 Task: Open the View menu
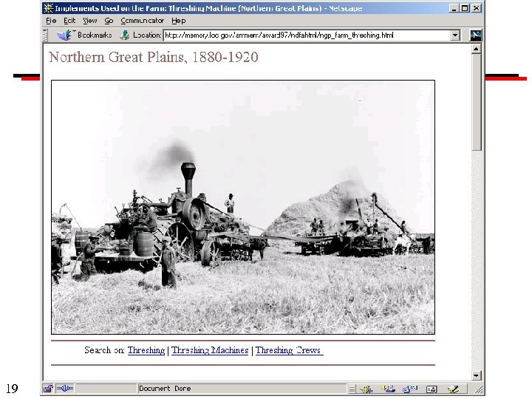pyautogui.click(x=90, y=21)
